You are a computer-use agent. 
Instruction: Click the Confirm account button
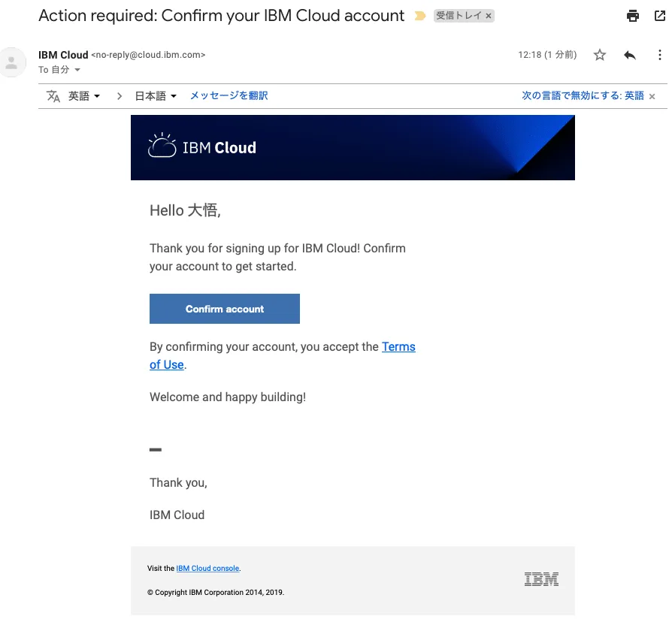point(225,309)
